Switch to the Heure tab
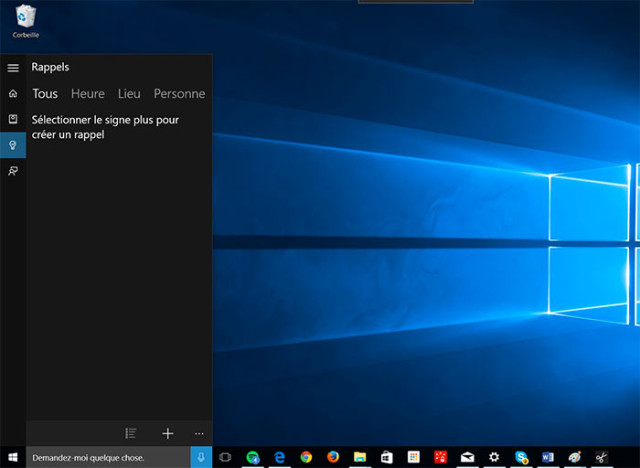The image size is (640, 468). 88,93
